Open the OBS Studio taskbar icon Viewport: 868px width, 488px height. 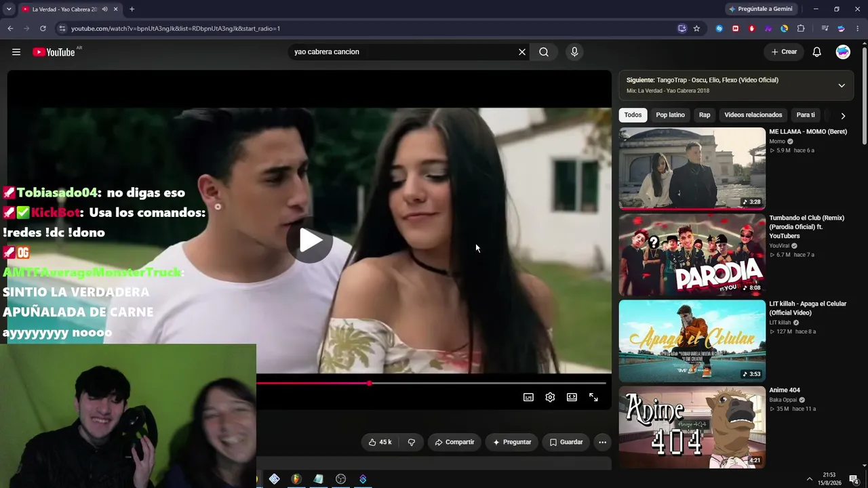tap(340, 479)
